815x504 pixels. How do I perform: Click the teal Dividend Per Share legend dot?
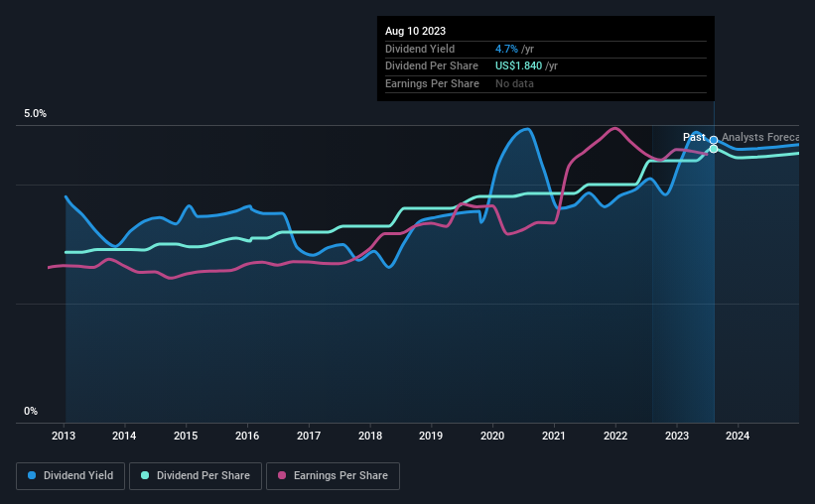[145, 475]
